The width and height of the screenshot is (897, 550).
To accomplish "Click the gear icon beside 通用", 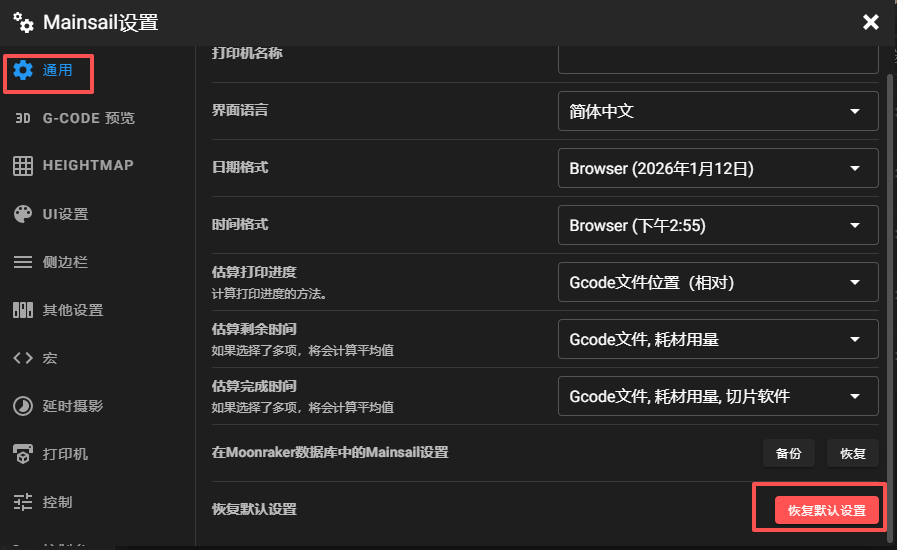I will [23, 70].
